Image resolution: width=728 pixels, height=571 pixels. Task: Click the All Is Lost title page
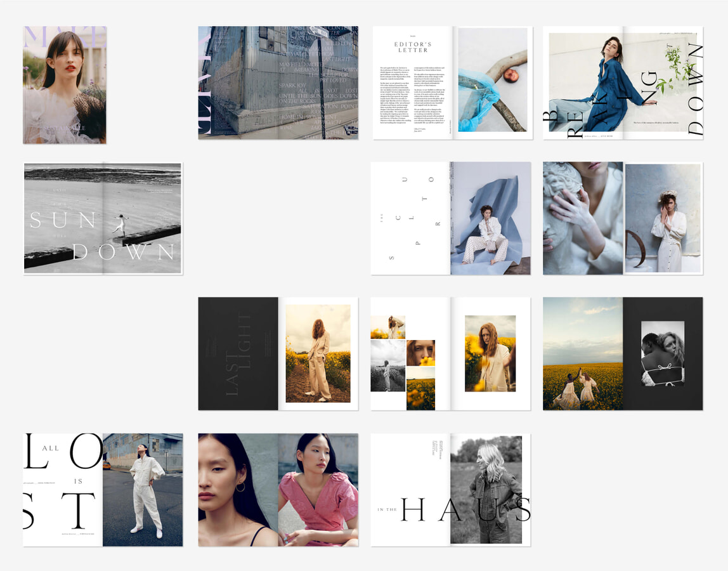tap(63, 490)
